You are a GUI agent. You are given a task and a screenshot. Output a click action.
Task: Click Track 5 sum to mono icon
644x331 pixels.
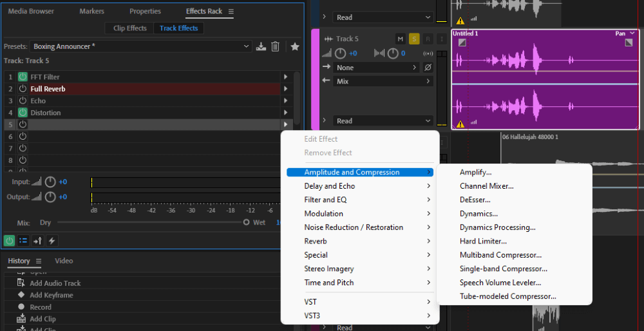(428, 54)
